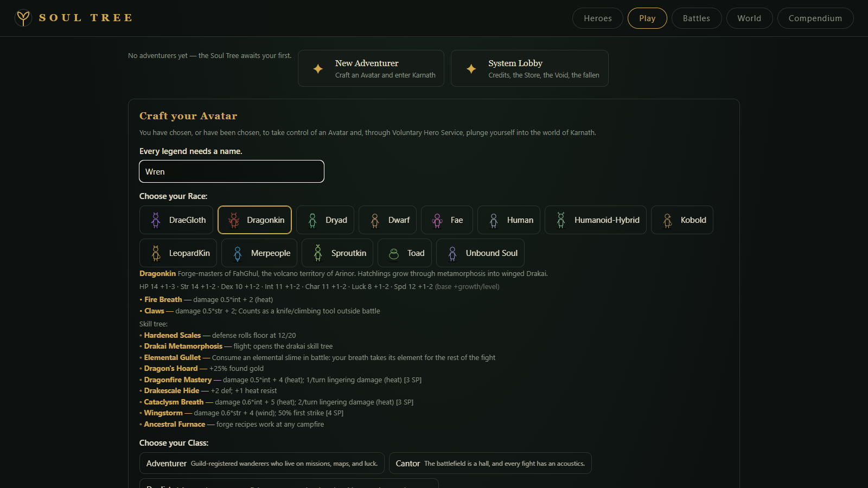Select the Dryad race label
This screenshot has height=488, width=868.
coord(336,220)
